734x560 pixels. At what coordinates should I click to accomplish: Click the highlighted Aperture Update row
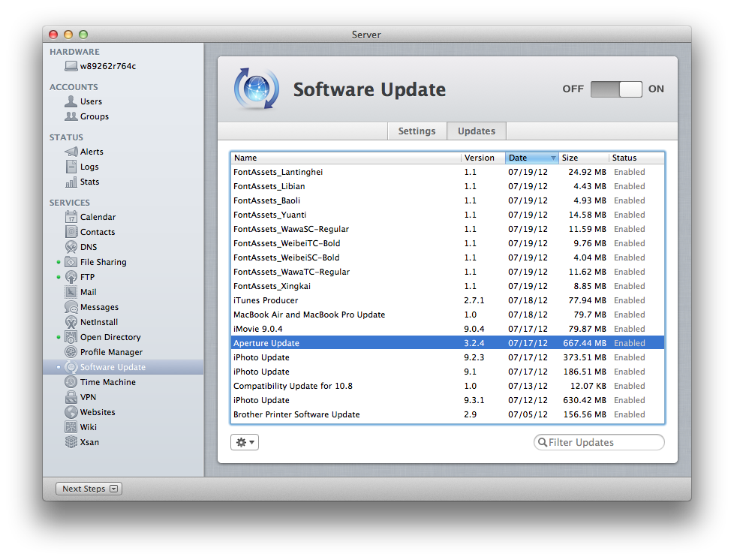447,343
